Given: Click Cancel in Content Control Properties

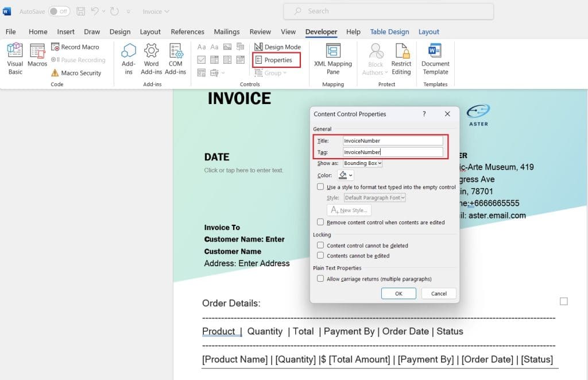Looking at the screenshot, I should (x=439, y=293).
